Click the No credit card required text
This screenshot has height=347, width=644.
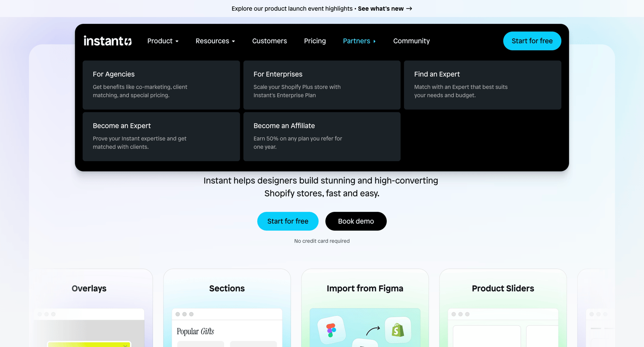point(322,241)
